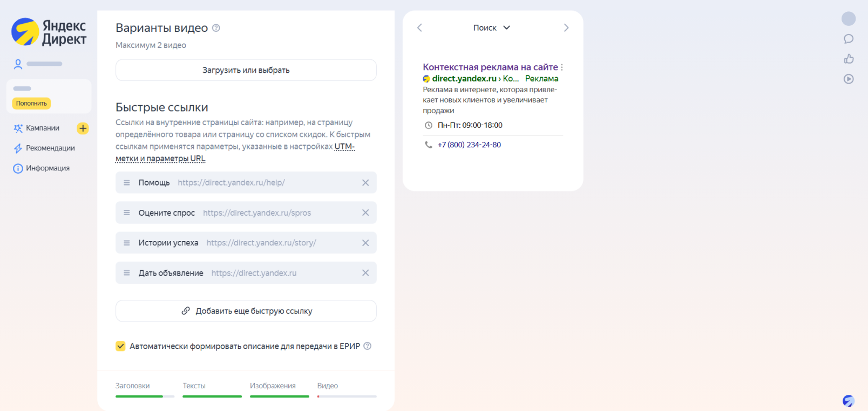This screenshot has height=411, width=868.
Task: Select the Видео progress tab
Action: [x=347, y=391]
